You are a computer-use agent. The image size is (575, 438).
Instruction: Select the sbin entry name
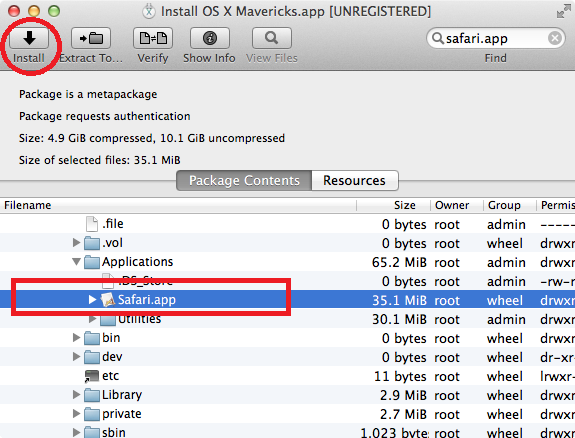tap(114, 433)
